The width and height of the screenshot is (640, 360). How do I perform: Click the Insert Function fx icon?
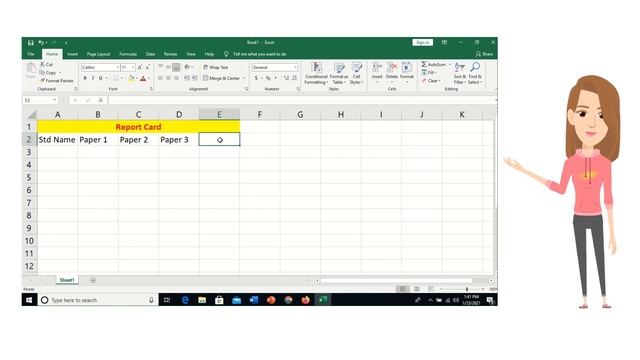tap(100, 100)
